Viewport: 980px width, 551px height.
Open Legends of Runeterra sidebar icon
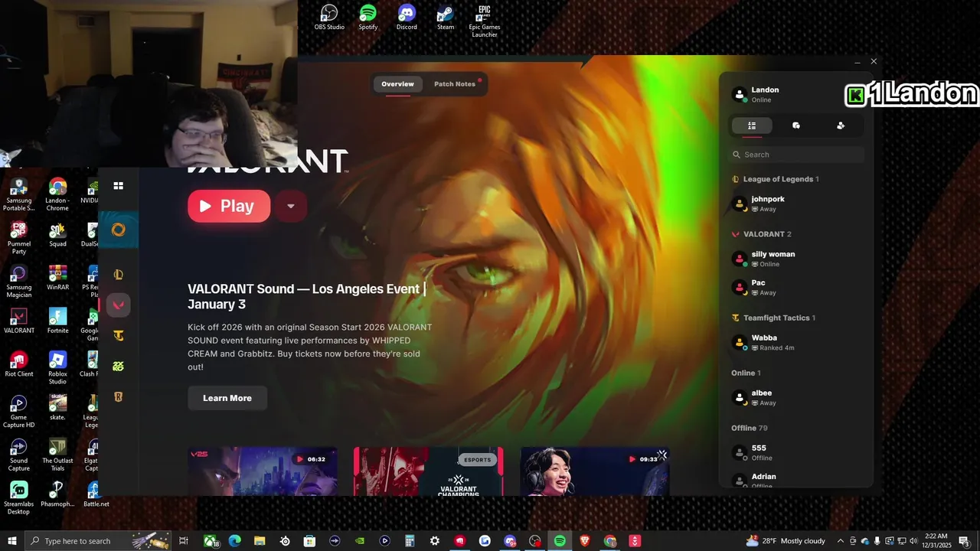119,396
